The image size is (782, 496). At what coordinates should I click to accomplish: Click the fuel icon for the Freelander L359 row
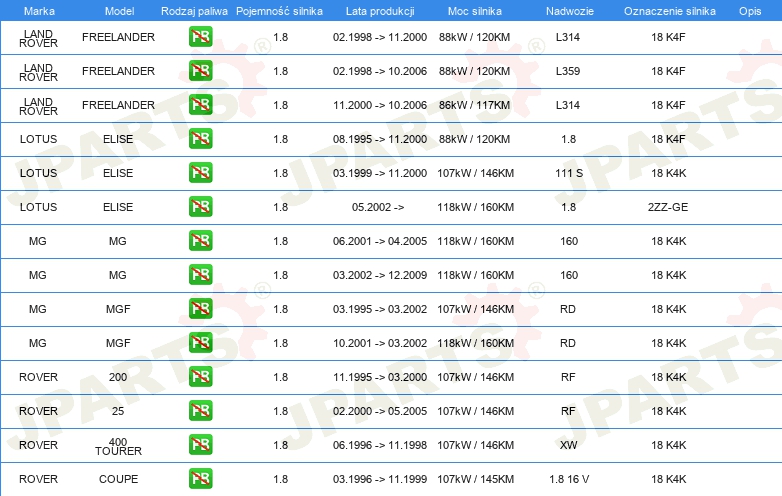[200, 71]
